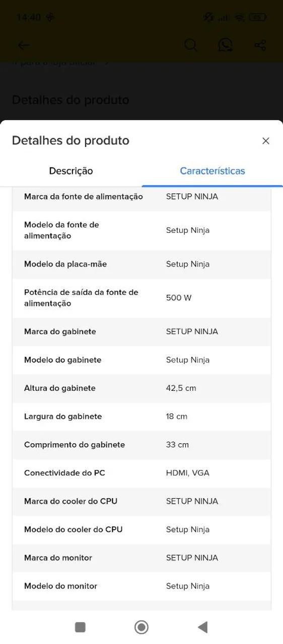This screenshot has height=644, width=283.
Task: Close the Detalhes do produto sheet
Action: [x=266, y=141]
